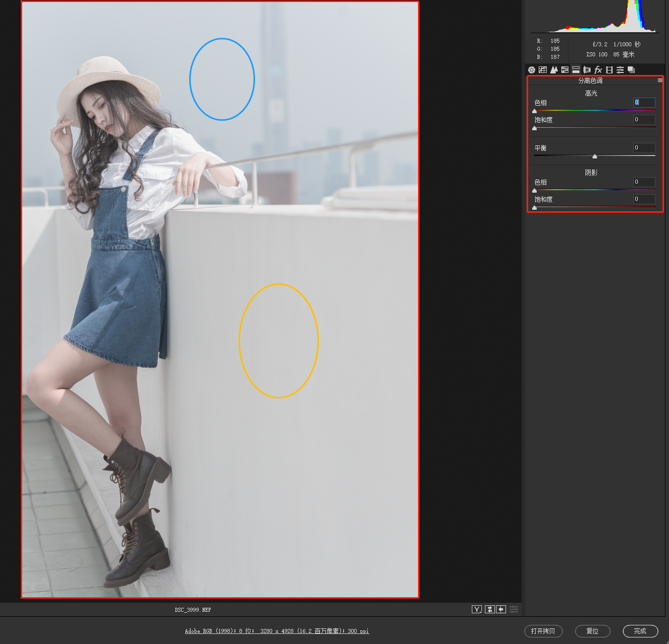Select the Split Toning panel tab
This screenshot has height=644, width=669.
[x=576, y=70]
